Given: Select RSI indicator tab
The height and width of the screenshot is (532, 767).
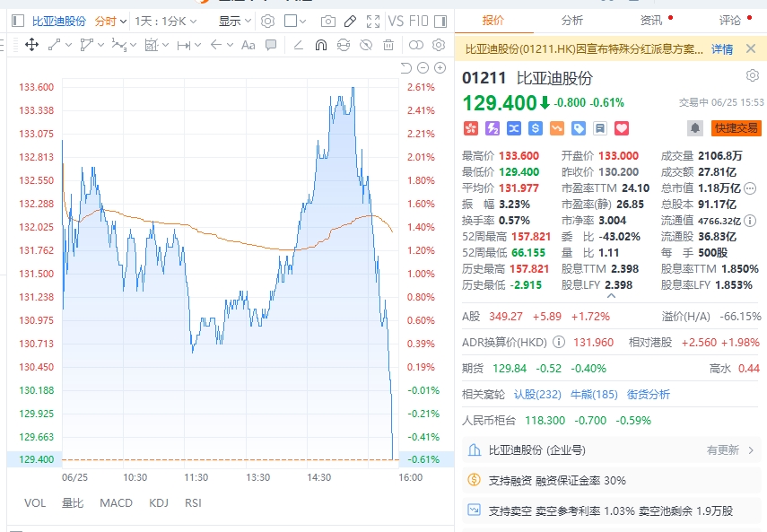Looking at the screenshot, I should [x=193, y=502].
